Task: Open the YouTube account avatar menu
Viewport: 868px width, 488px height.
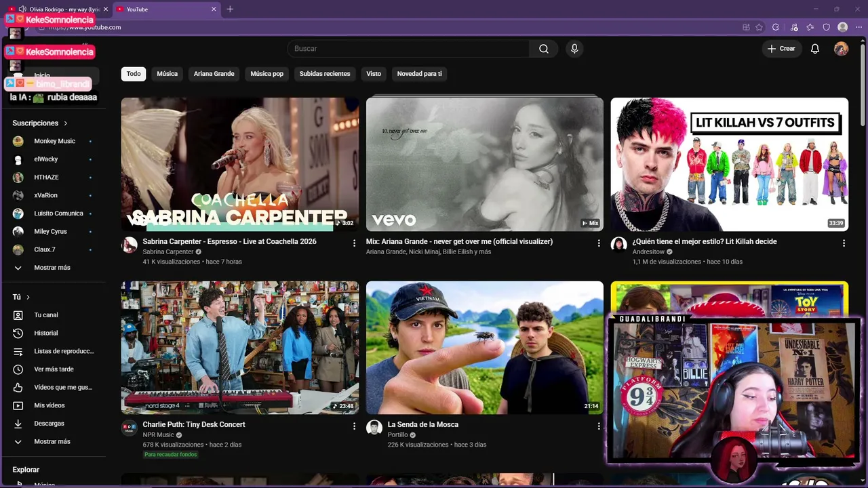Action: tap(841, 49)
